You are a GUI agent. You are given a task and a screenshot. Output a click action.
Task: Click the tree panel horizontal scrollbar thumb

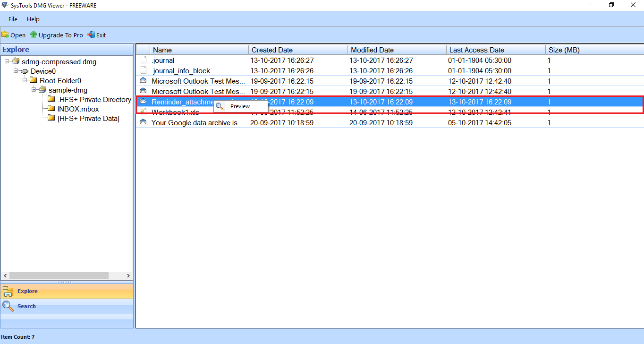click(x=59, y=275)
